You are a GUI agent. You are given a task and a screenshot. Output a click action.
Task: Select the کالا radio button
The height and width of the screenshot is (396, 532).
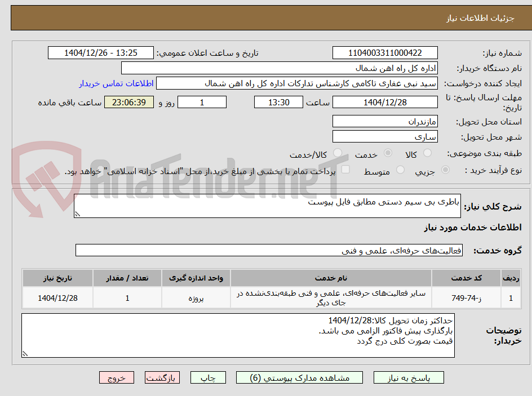tap(428, 153)
